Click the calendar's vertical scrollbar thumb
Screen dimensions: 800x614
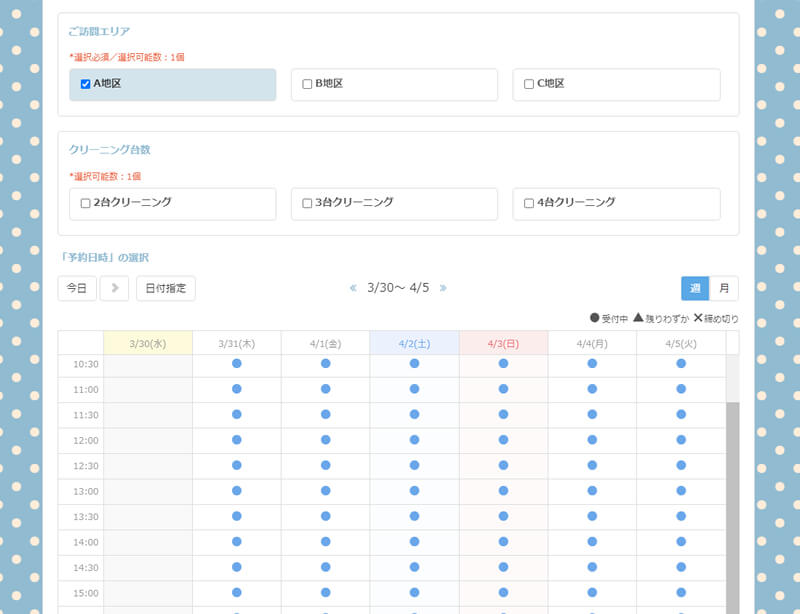[x=732, y=500]
